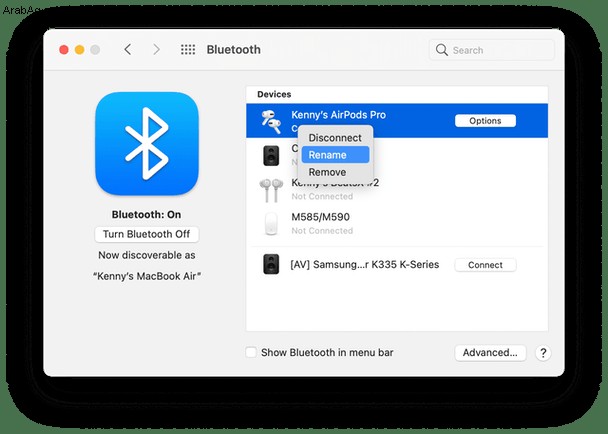Click the speaker icon below AirPods row
This screenshot has height=434, width=608.
271,156
